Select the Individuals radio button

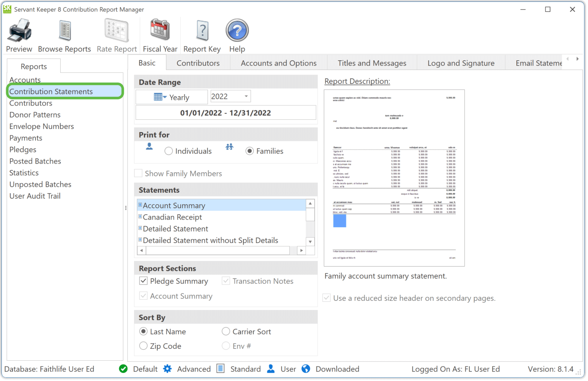(169, 151)
